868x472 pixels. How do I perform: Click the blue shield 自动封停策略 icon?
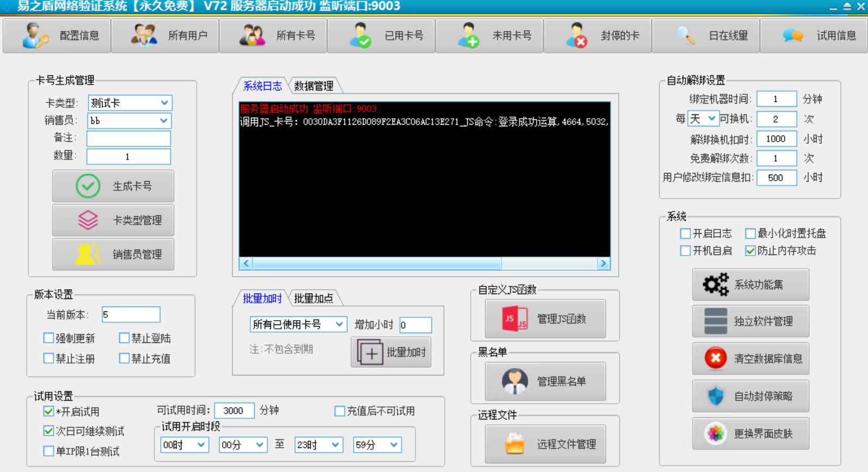click(715, 396)
